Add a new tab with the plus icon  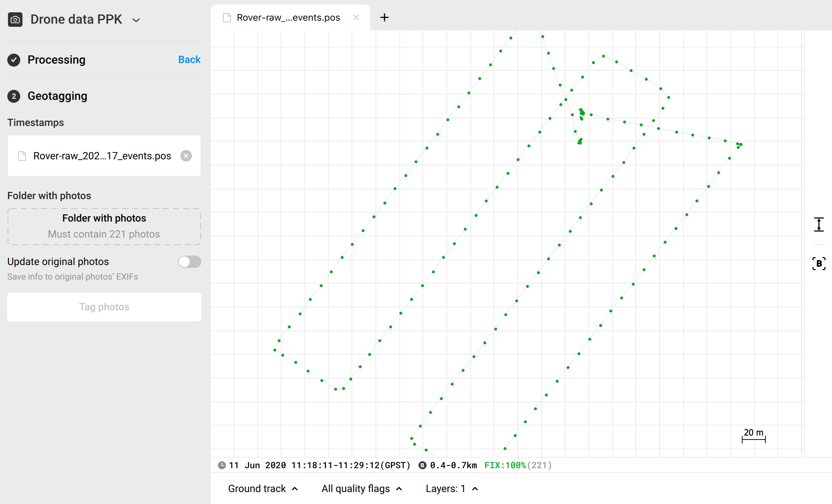[385, 17]
